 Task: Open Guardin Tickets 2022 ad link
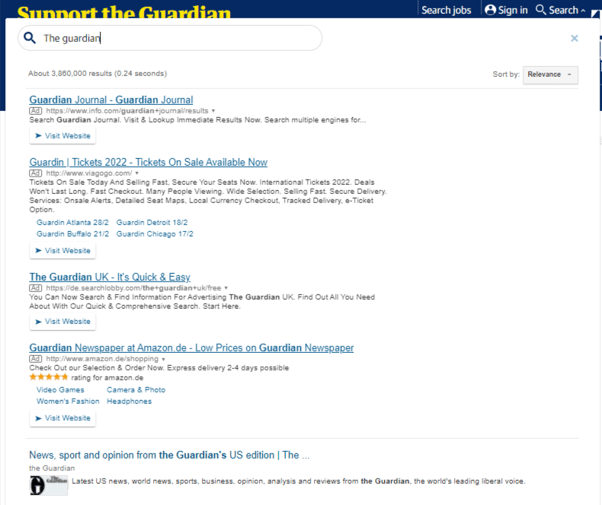click(x=148, y=162)
